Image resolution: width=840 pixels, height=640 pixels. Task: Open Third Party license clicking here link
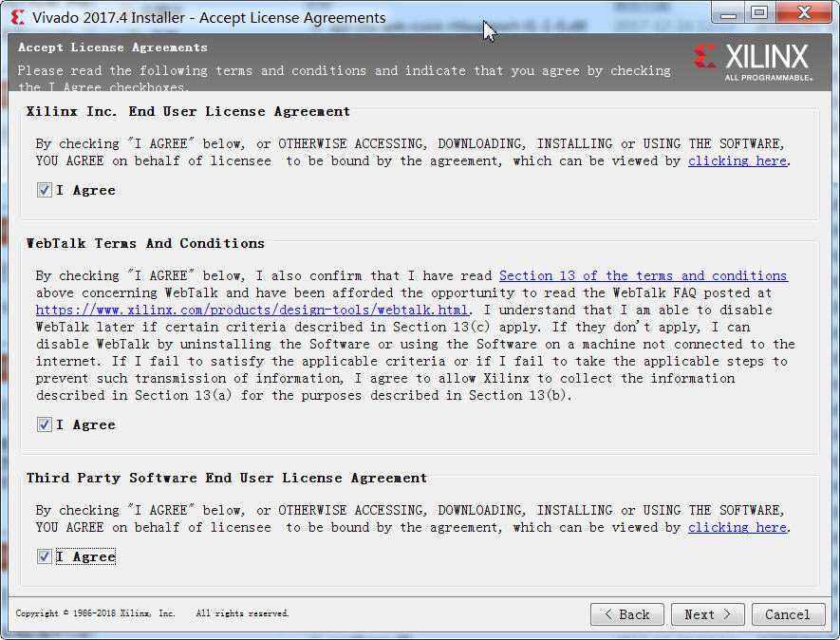coord(737,527)
